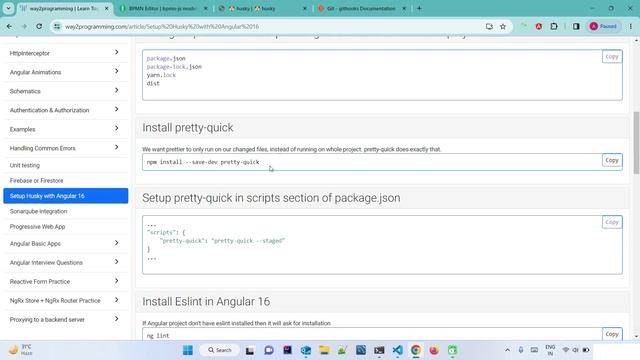Open the weather widget showing Haze

(20, 350)
